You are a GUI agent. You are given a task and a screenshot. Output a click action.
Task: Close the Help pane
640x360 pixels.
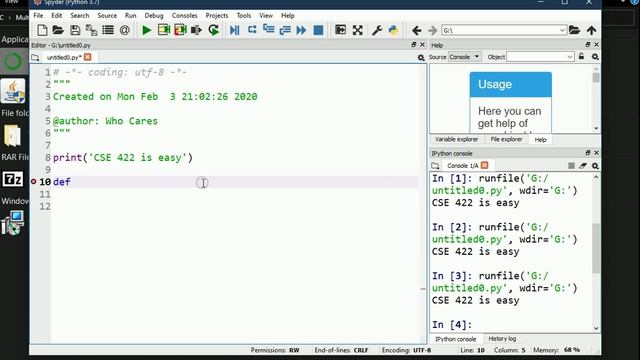pos(596,44)
